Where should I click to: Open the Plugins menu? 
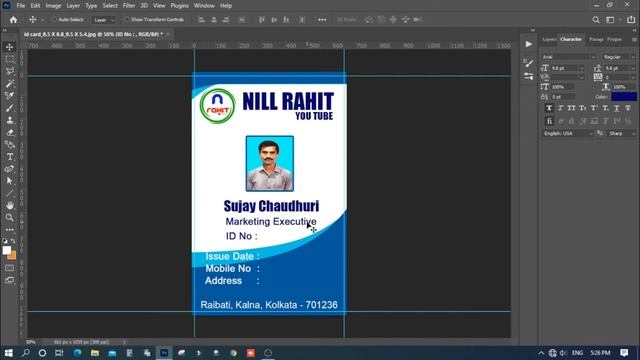(180, 6)
